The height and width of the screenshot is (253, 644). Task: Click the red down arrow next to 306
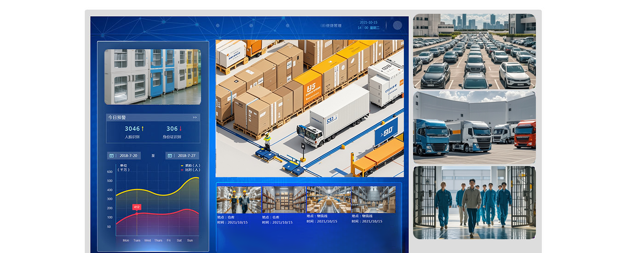(181, 129)
